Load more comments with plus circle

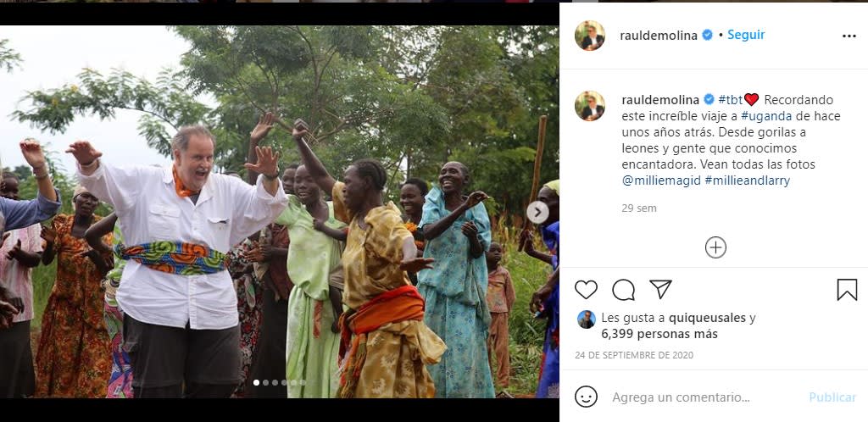pos(715,247)
